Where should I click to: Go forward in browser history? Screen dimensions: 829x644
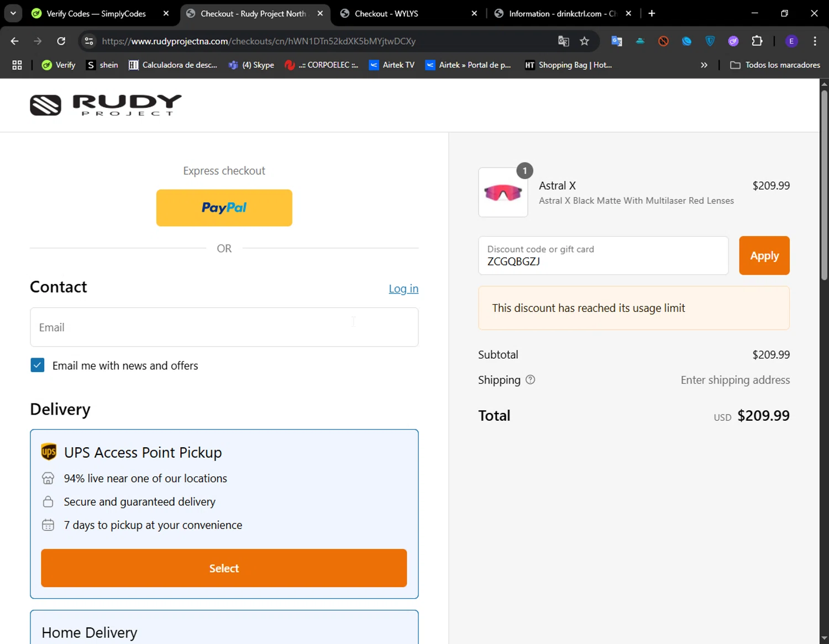click(x=38, y=41)
